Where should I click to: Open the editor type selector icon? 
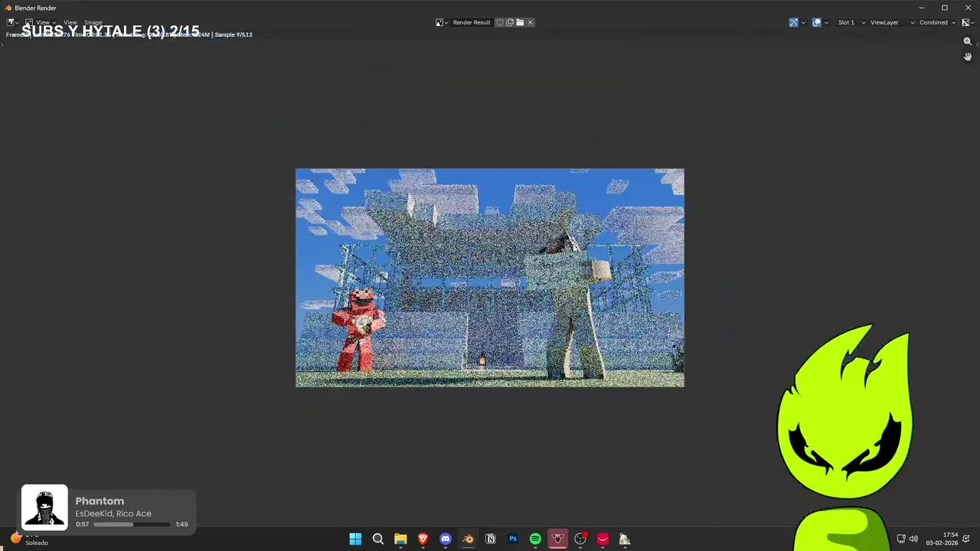[12, 22]
